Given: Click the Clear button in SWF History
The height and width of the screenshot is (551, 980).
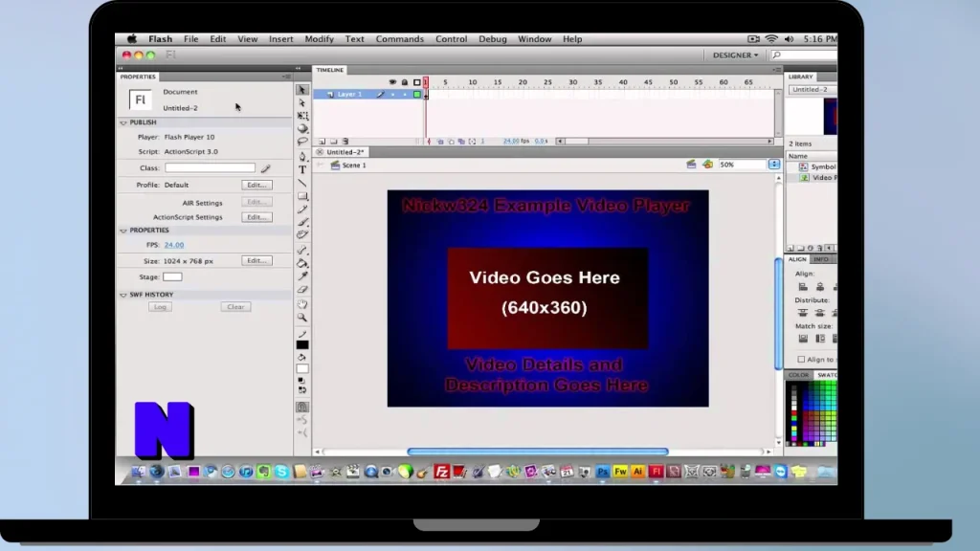Looking at the screenshot, I should 235,307.
